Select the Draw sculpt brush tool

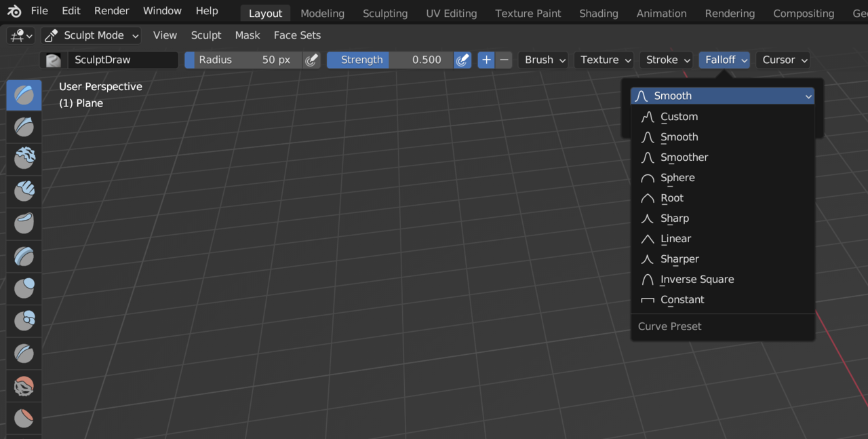(x=24, y=95)
